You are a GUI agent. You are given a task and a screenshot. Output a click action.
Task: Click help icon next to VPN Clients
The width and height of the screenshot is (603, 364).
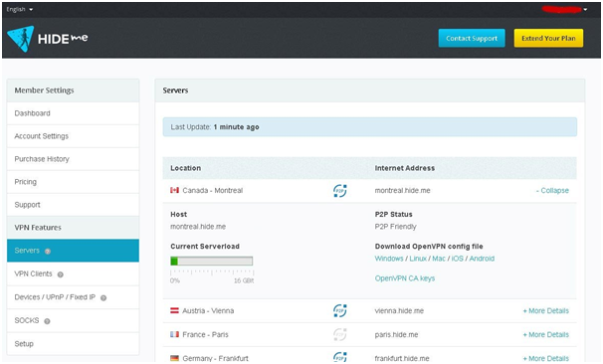click(61, 274)
